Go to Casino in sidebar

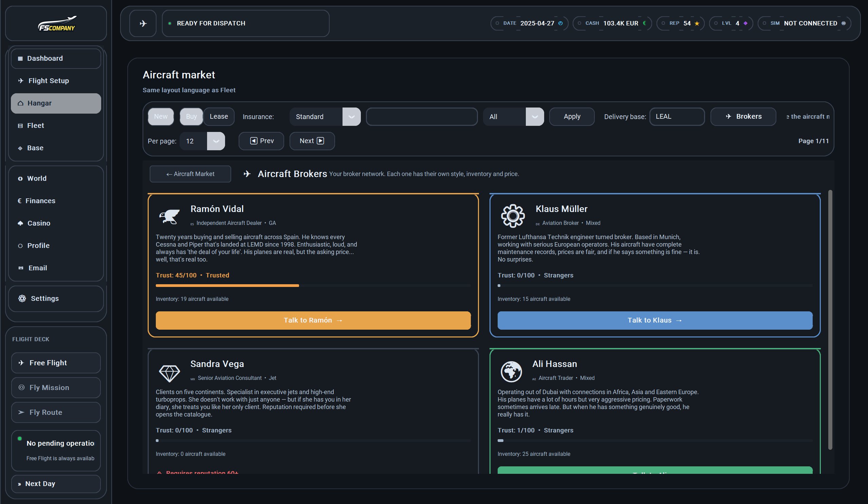(39, 224)
